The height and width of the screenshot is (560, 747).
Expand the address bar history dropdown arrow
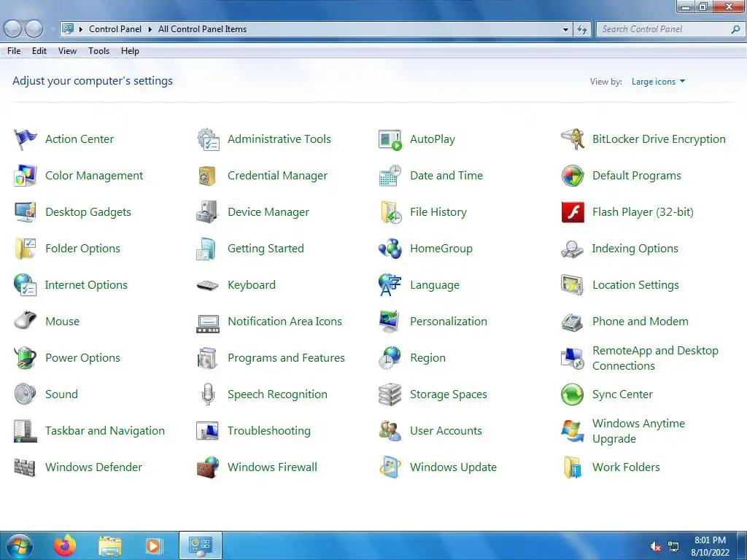point(565,29)
